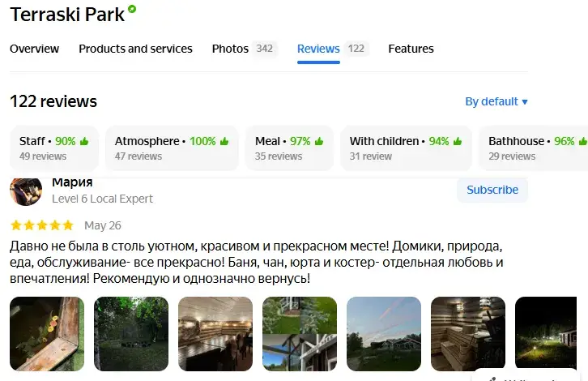This screenshot has height=381, width=588.
Task: Click the green verified badge beside Terraski Park
Action: [x=132, y=9]
